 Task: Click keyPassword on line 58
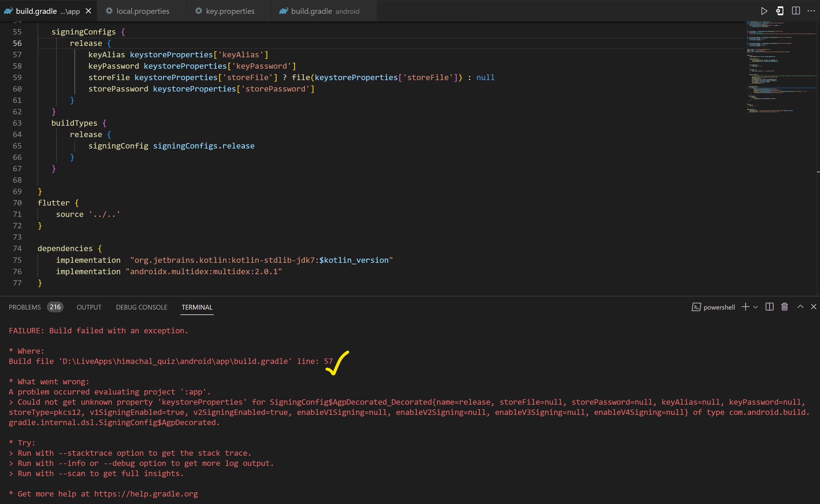pos(114,66)
